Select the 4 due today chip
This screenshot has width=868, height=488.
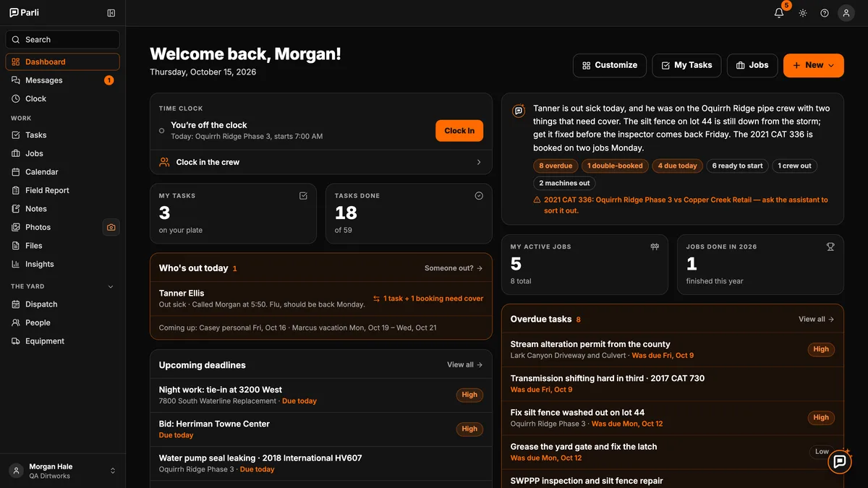click(677, 166)
